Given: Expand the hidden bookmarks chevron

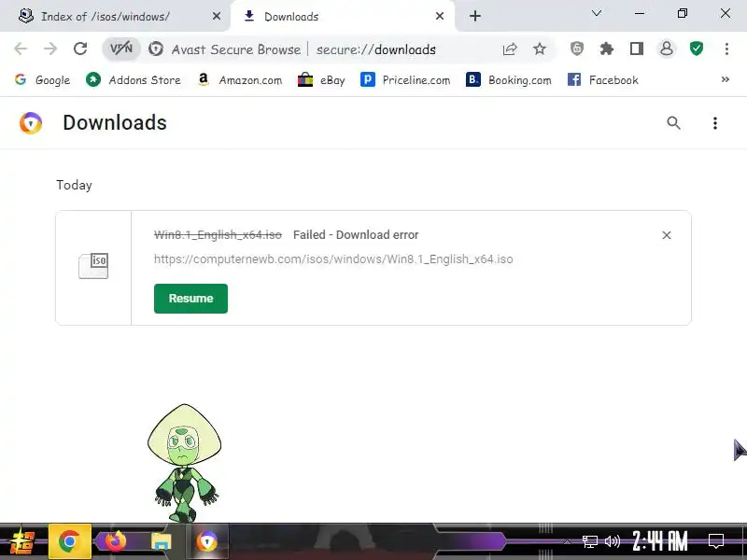Looking at the screenshot, I should 726,79.
